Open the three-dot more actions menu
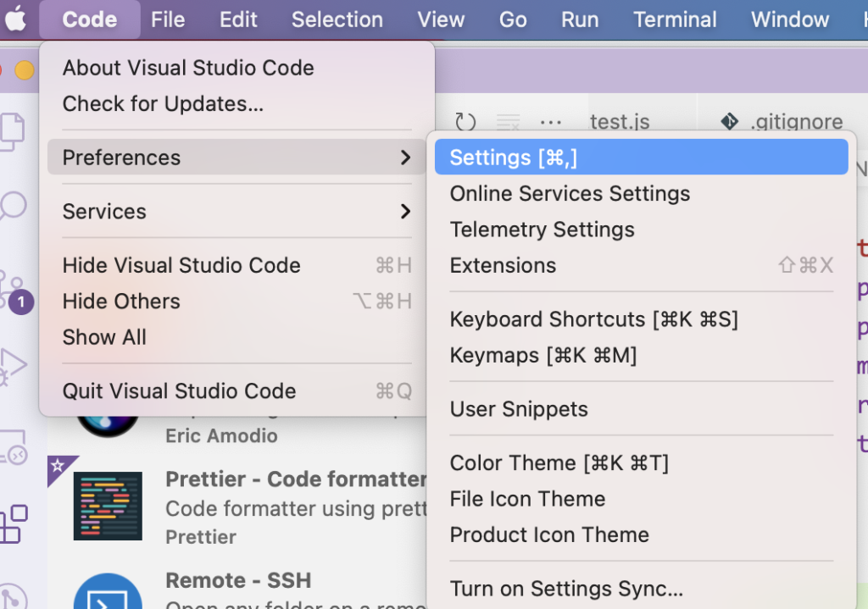 (x=550, y=122)
